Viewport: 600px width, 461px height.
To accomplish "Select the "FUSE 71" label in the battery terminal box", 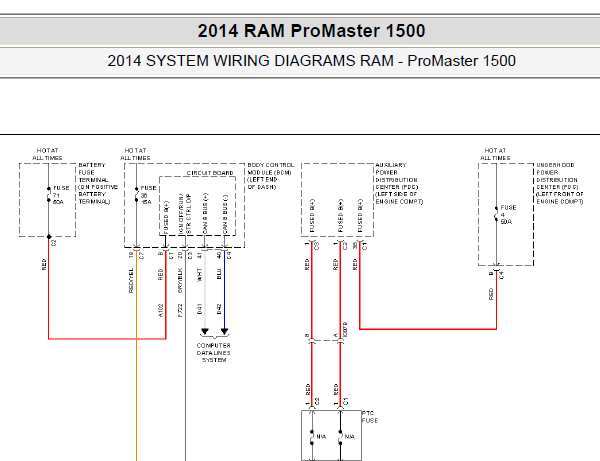I will point(60,192).
